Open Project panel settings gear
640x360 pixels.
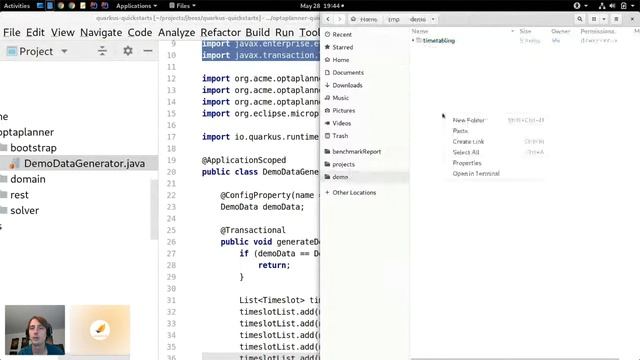tap(128, 51)
